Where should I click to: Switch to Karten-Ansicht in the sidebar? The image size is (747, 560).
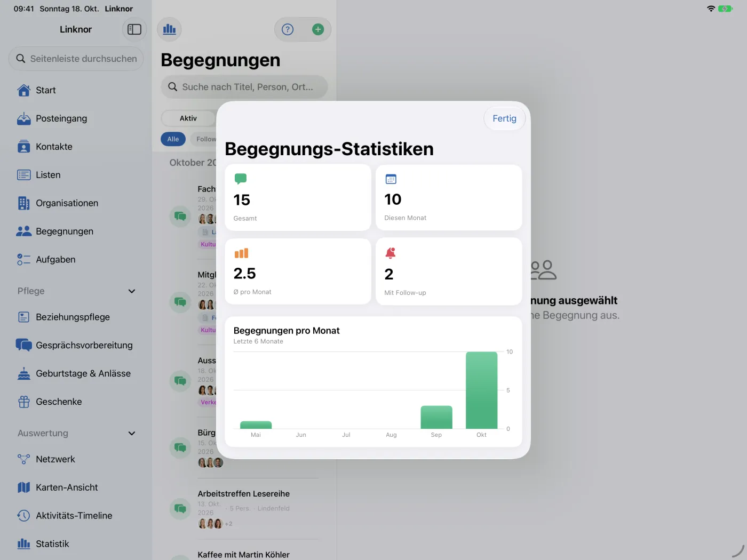(76, 487)
